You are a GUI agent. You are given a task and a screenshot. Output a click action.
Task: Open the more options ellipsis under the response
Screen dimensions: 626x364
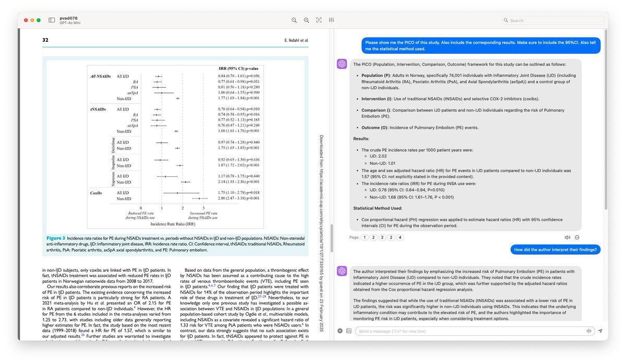tap(577, 237)
